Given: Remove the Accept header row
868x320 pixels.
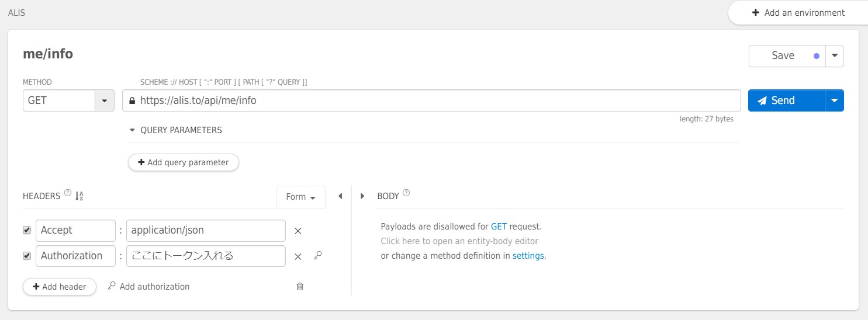Looking at the screenshot, I should [298, 231].
